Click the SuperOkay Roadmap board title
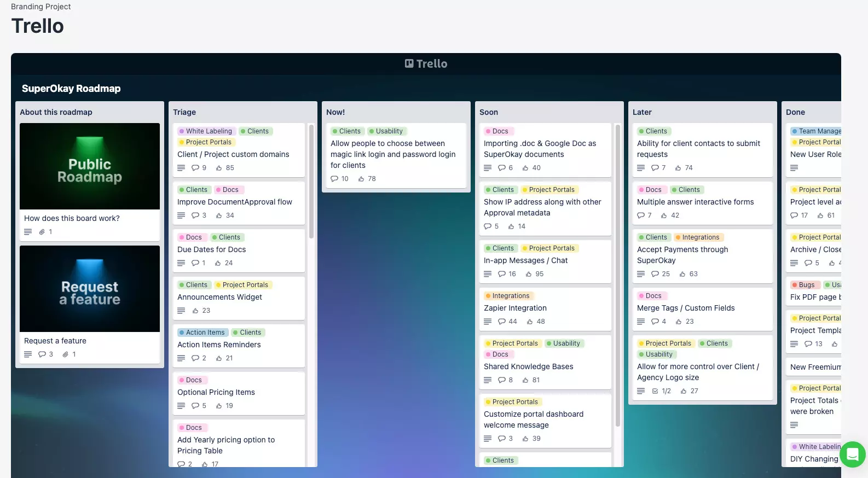Image resolution: width=868 pixels, height=478 pixels. pyautogui.click(x=71, y=89)
